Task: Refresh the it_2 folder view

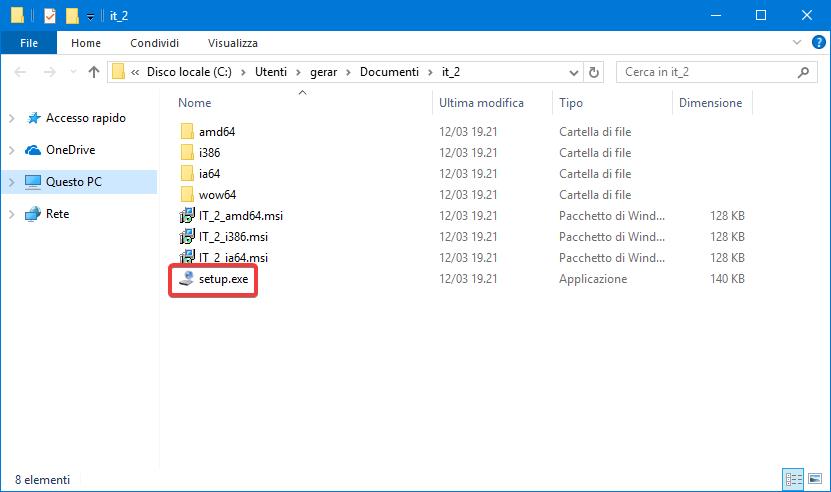Action: pyautogui.click(x=594, y=72)
